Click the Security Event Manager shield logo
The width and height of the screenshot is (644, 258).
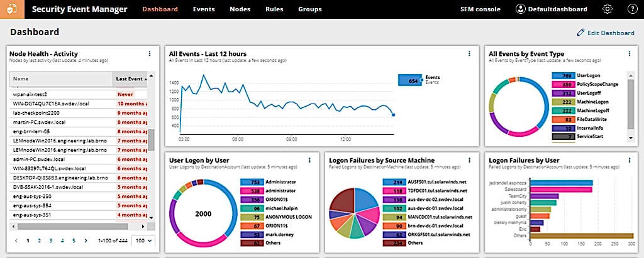[12, 9]
